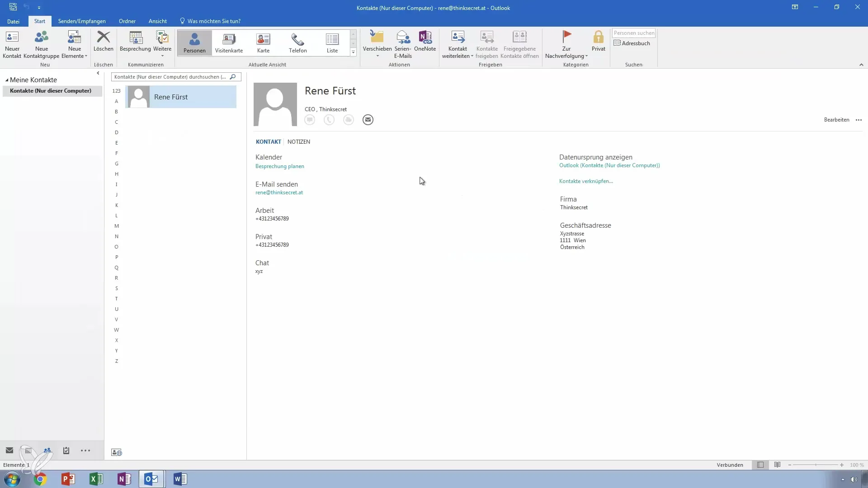Image resolution: width=868 pixels, height=488 pixels.
Task: Open the more options ellipsis next to Bearbeiten
Action: (x=859, y=120)
